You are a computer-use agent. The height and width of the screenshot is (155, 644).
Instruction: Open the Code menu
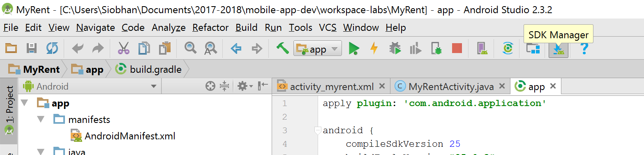[x=133, y=28]
